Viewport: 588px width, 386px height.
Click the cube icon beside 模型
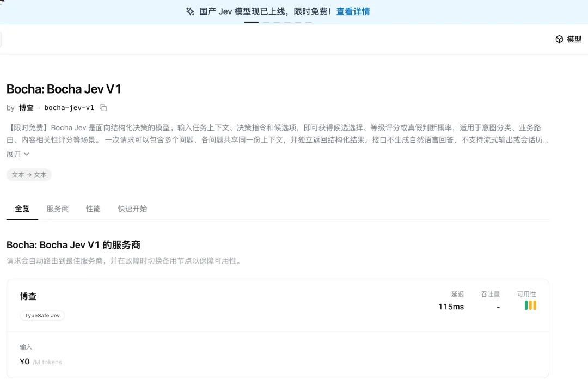(x=559, y=39)
